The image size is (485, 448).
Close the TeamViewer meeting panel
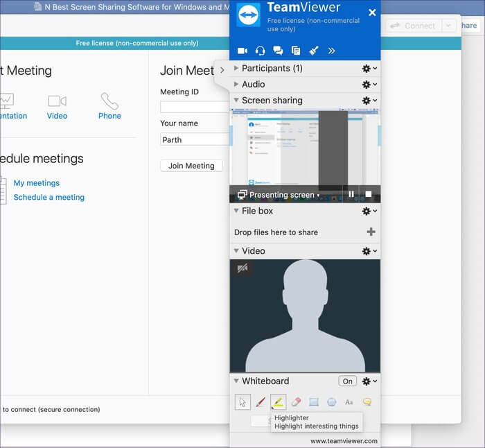[372, 12]
